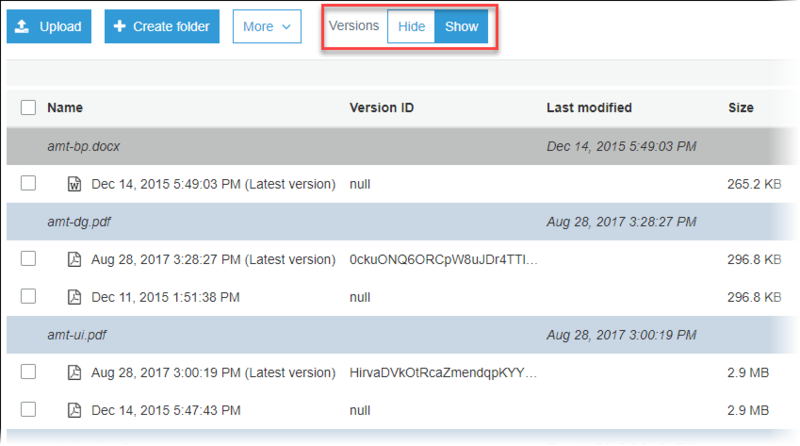
Task: Click PDF icon beside Dec 14, 2015 5:47:43 PM
Action: pyautogui.click(x=74, y=410)
